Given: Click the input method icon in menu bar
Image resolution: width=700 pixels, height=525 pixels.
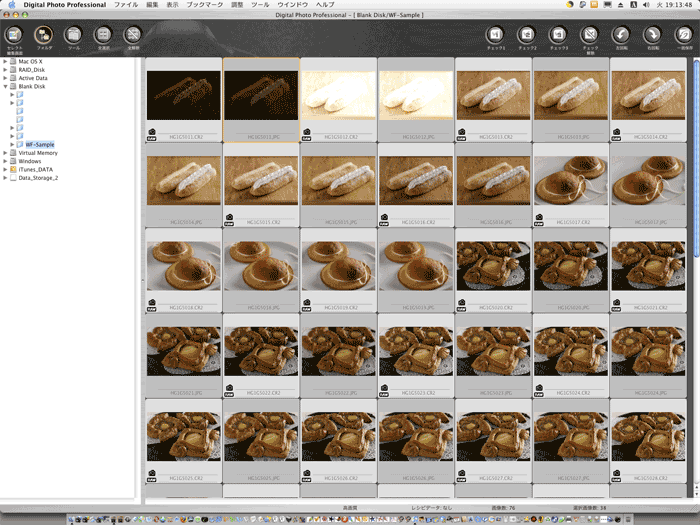Looking at the screenshot, I should 633,4.
